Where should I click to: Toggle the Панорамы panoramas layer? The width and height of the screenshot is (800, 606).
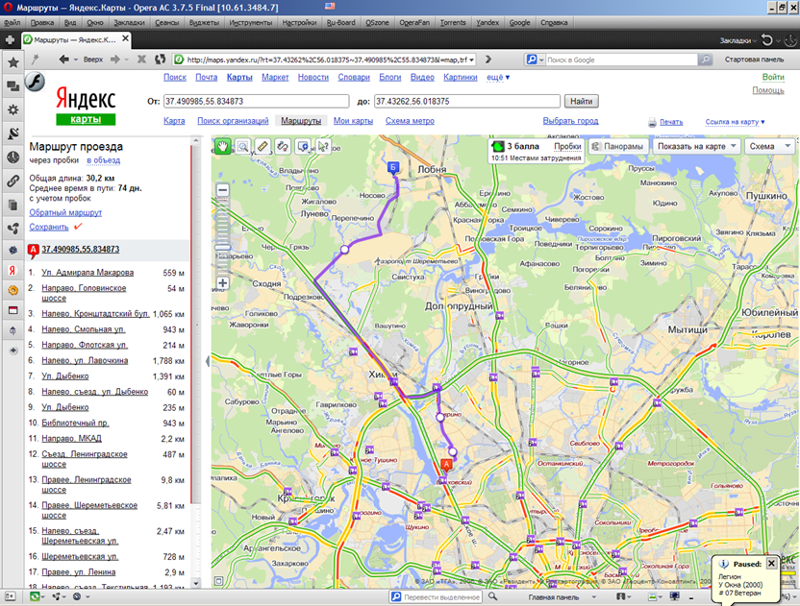pyautogui.click(x=618, y=147)
